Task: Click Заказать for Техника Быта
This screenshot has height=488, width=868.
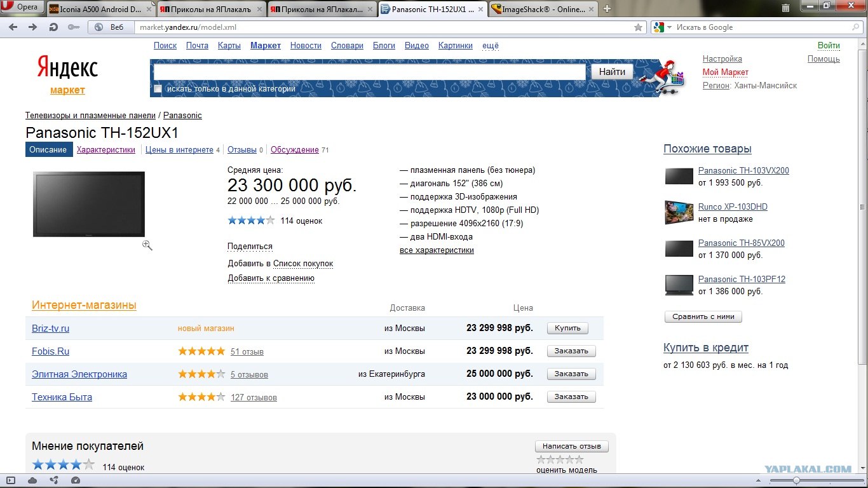Action: (571, 397)
